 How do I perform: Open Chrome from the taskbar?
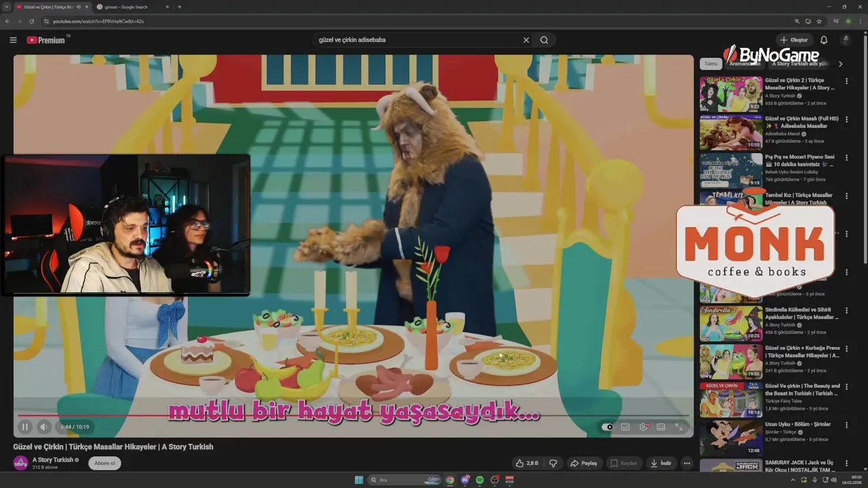click(450, 480)
